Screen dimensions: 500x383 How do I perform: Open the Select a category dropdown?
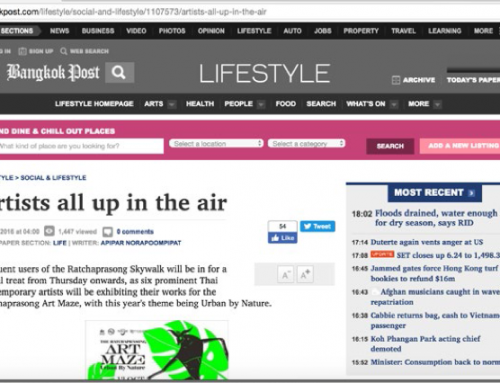[306, 143]
